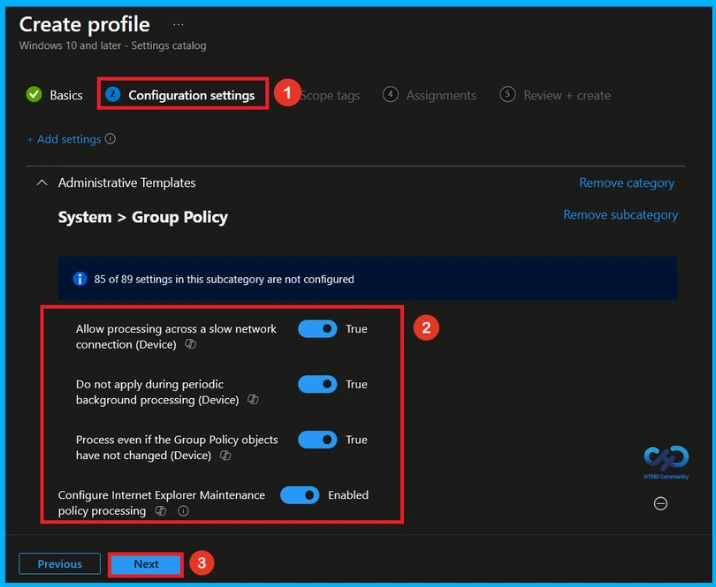
Task: Click '85 of 89 settings' not configured message
Action: coord(224,279)
